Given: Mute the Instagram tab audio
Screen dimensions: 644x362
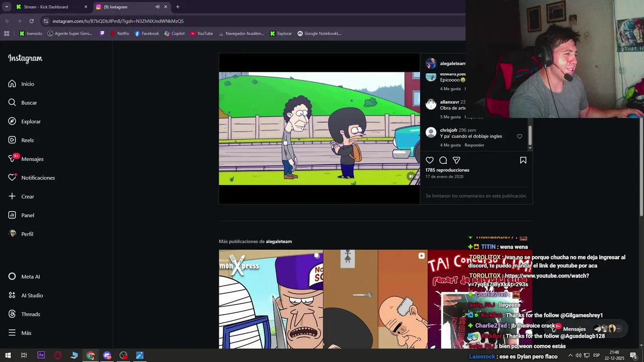Looking at the screenshot, I should pos(157,7).
